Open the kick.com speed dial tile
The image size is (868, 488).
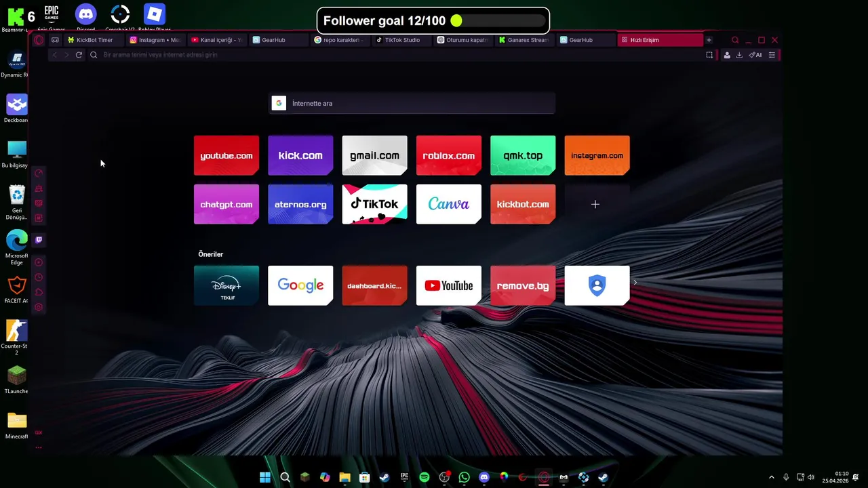(300, 155)
